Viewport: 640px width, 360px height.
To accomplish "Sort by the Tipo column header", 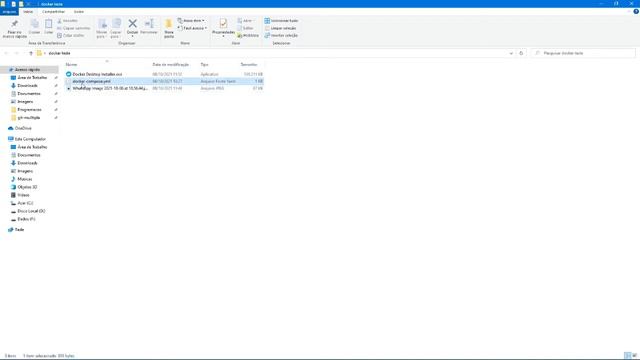I will (x=205, y=64).
